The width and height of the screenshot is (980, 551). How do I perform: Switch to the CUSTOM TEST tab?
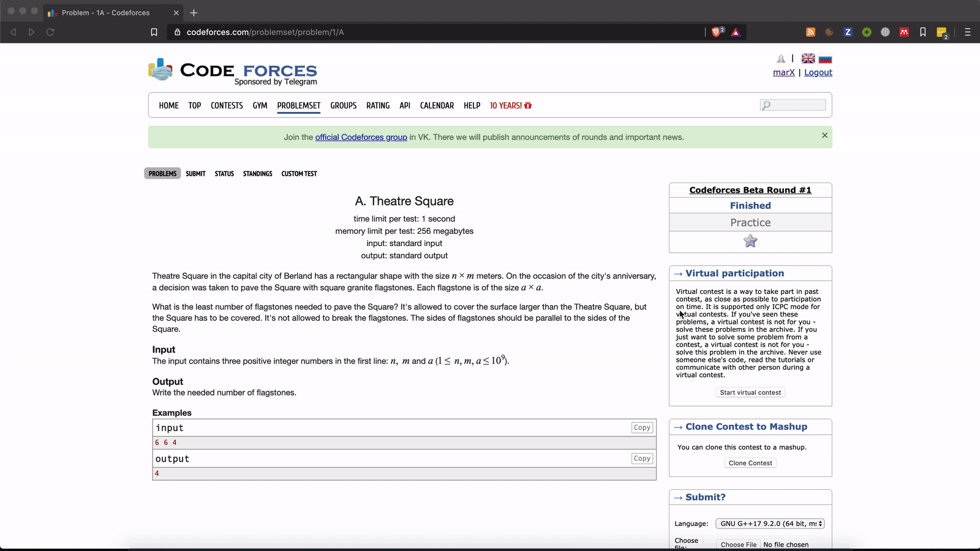pos(300,174)
